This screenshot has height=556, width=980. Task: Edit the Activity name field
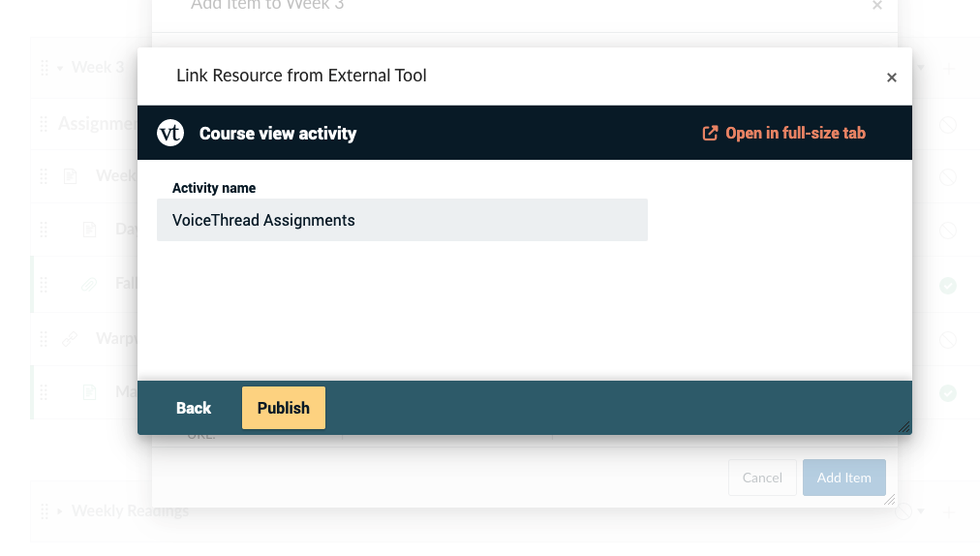(x=402, y=220)
